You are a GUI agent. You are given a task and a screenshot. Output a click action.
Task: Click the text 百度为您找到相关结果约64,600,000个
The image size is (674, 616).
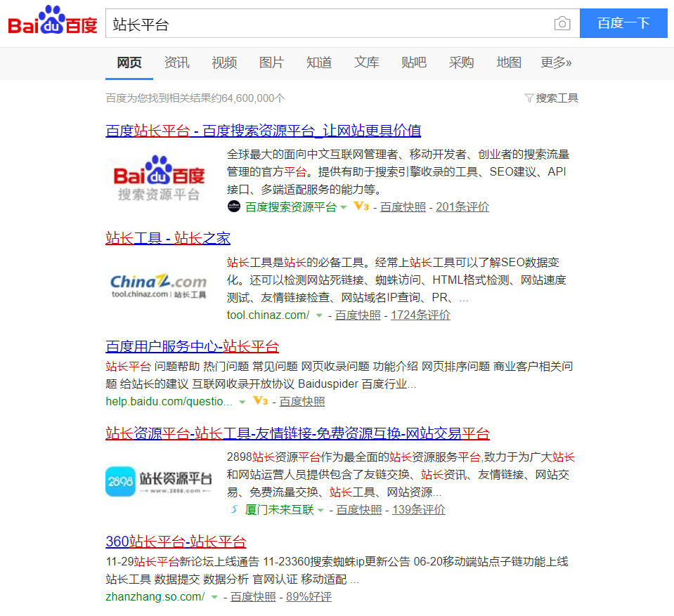tap(195, 98)
